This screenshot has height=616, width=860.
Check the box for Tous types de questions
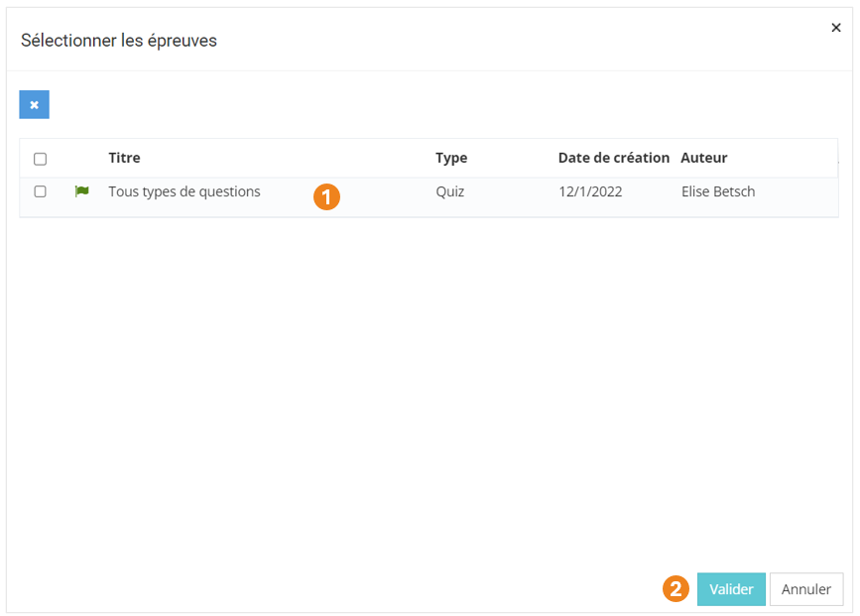[x=41, y=191]
